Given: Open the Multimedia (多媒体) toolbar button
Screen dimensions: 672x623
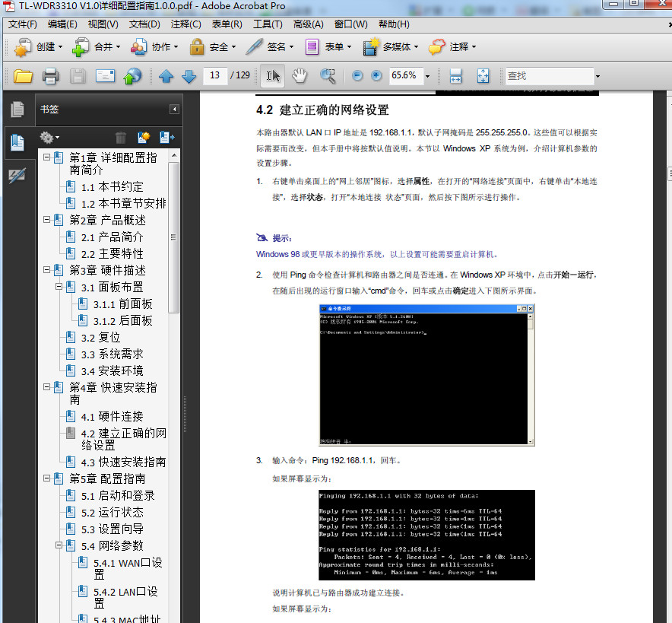Looking at the screenshot, I should click(x=390, y=46).
